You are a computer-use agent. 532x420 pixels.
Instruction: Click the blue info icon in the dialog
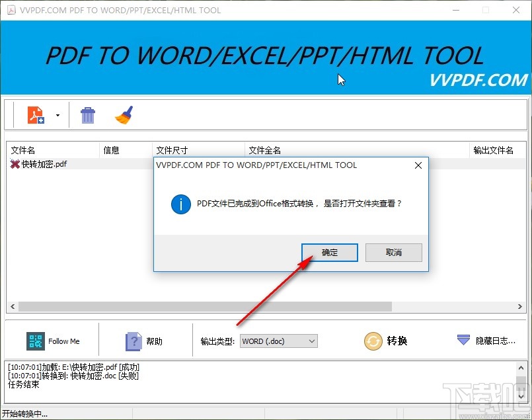coord(180,204)
